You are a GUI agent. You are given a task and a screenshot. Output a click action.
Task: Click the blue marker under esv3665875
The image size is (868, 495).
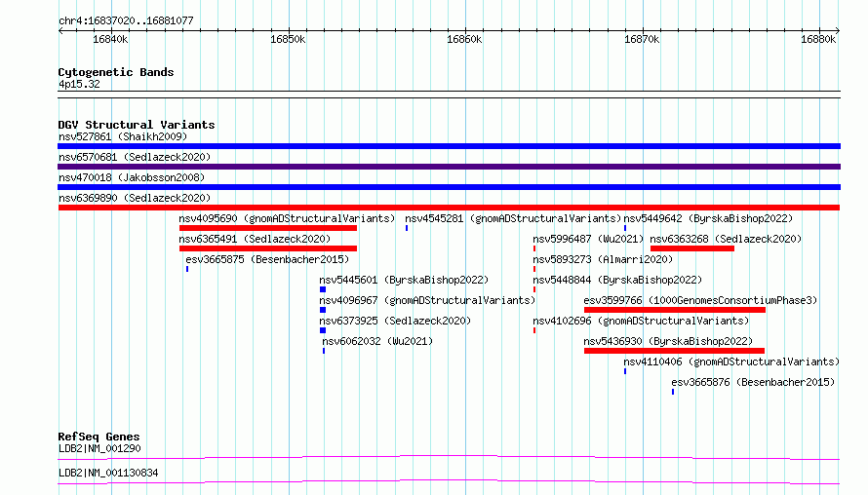tap(187, 269)
